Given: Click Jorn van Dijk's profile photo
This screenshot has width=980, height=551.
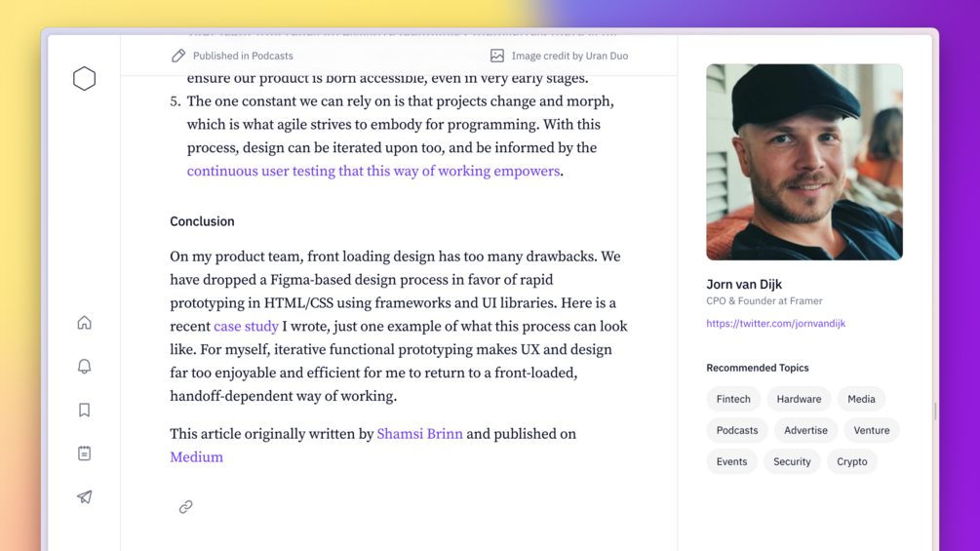Looking at the screenshot, I should [804, 162].
